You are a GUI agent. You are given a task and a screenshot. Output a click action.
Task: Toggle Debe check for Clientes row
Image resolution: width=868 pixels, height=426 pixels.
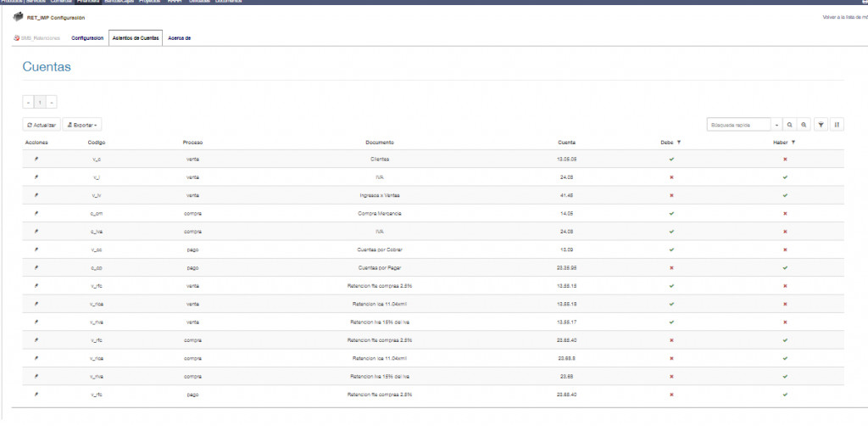point(671,159)
